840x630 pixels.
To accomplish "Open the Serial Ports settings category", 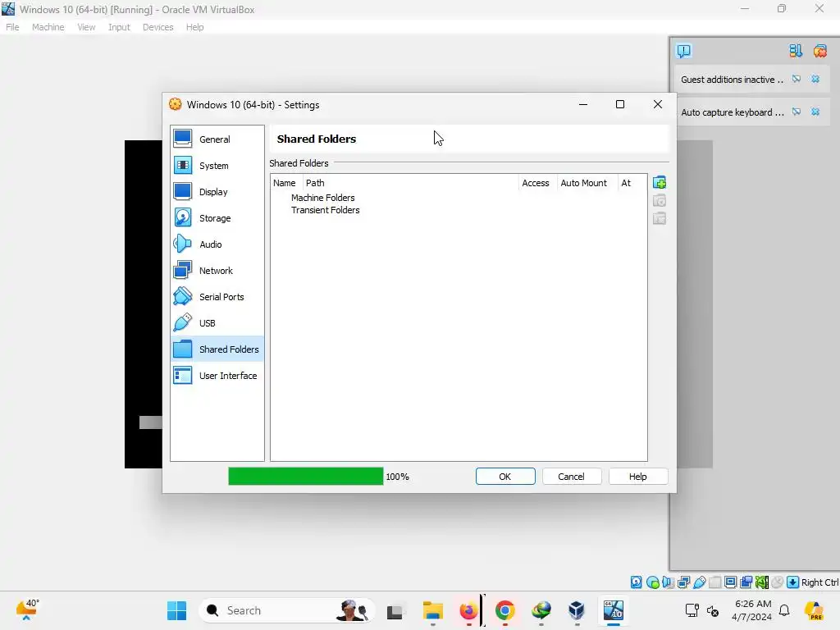I will click(x=217, y=297).
